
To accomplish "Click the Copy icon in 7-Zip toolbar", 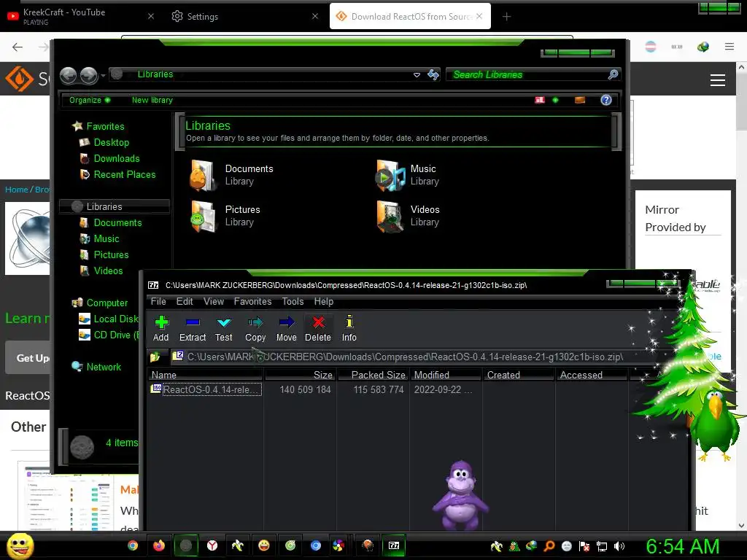I will [x=255, y=329].
